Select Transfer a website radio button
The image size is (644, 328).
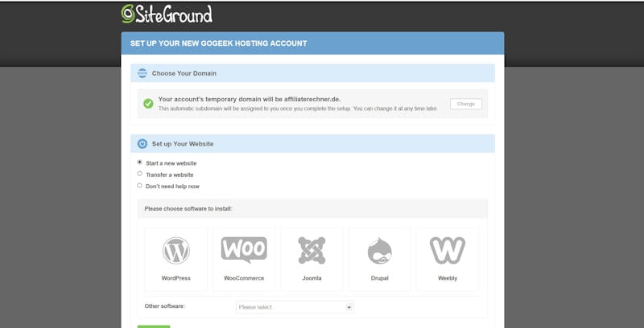point(139,174)
